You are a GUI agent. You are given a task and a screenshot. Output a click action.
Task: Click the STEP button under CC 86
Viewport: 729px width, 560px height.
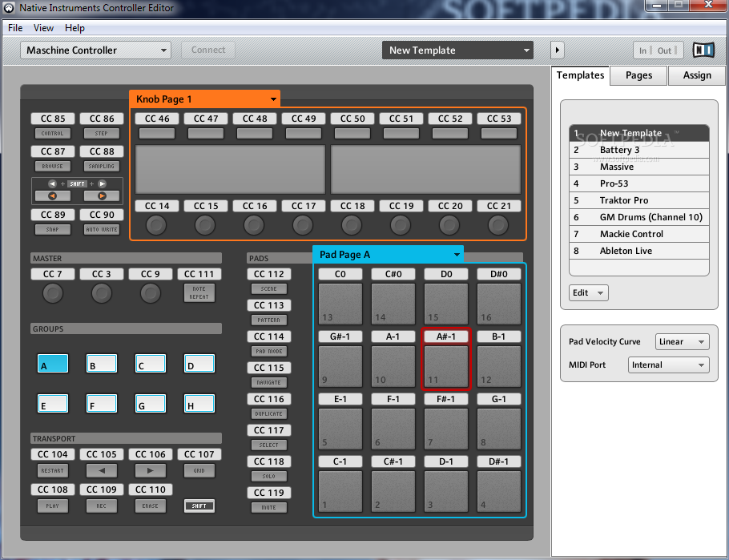[x=102, y=134]
